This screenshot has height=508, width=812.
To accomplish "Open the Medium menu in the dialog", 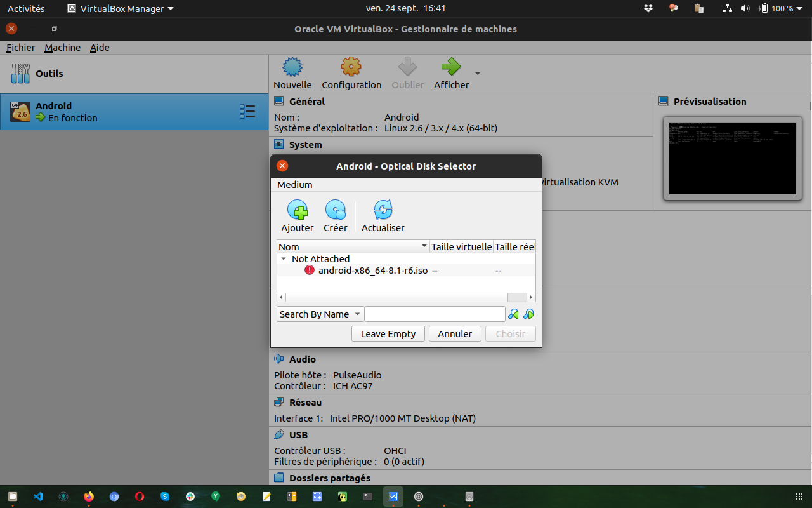I will coord(295,185).
